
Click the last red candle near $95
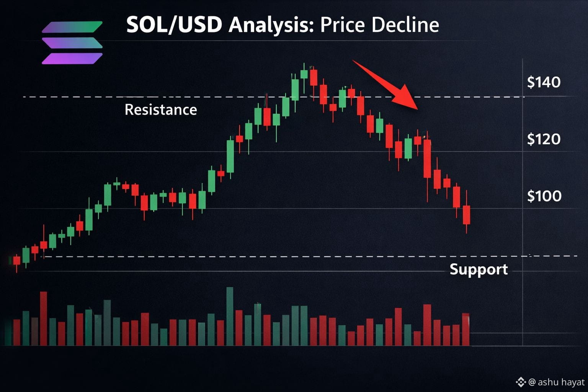pos(466,214)
